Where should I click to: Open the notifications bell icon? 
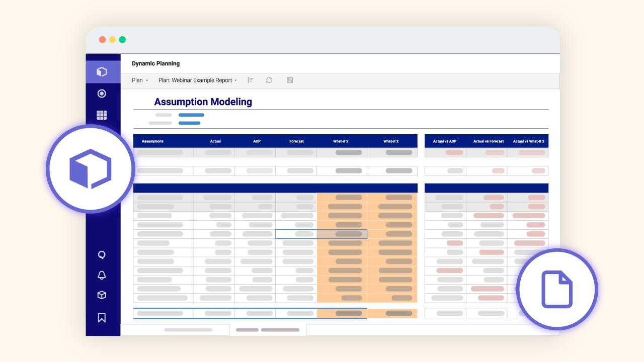[102, 275]
